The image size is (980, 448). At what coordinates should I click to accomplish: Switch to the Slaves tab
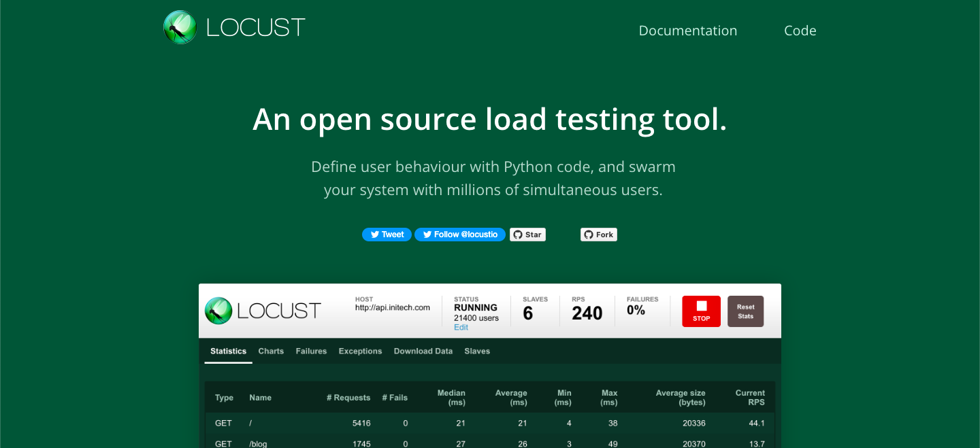(x=477, y=351)
